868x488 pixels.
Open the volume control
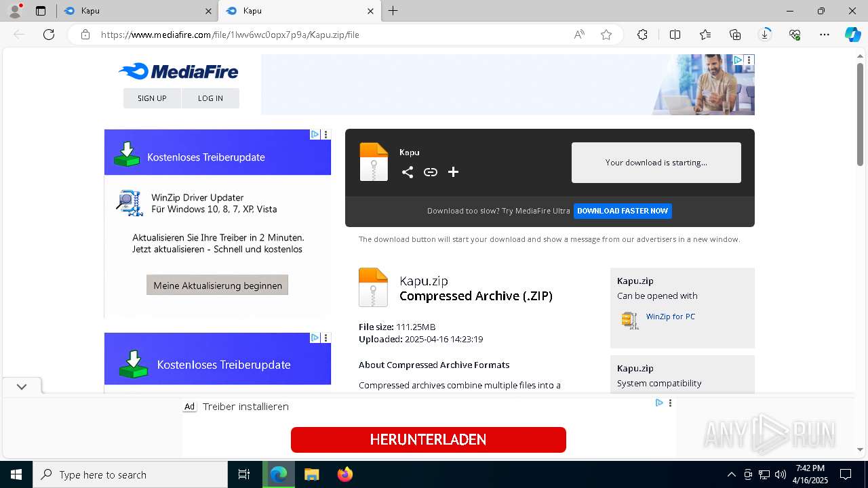(x=781, y=474)
